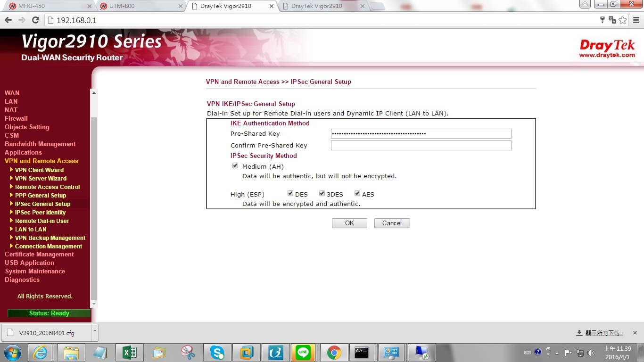Open Connection Management in the sidebar
Viewport: 644px width, 362px height.
coord(49,247)
